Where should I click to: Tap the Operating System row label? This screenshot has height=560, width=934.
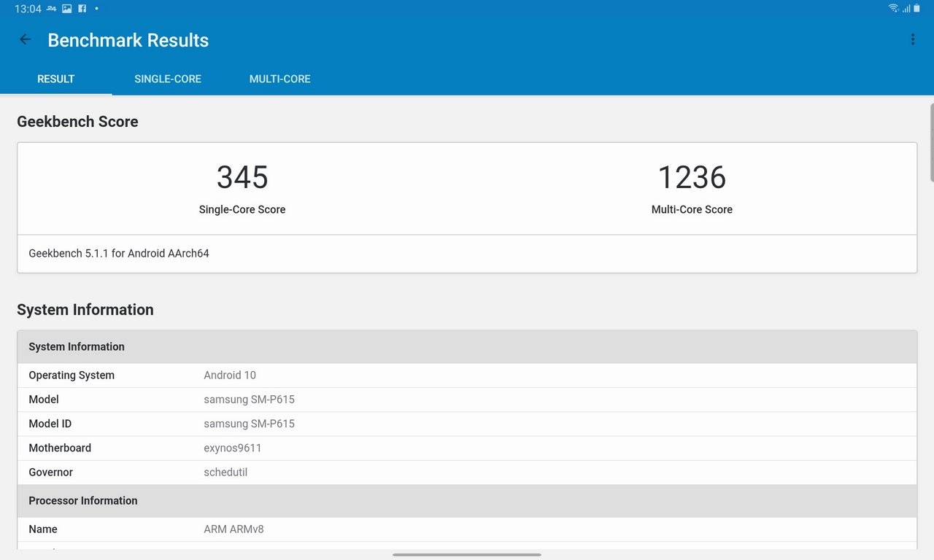point(72,376)
